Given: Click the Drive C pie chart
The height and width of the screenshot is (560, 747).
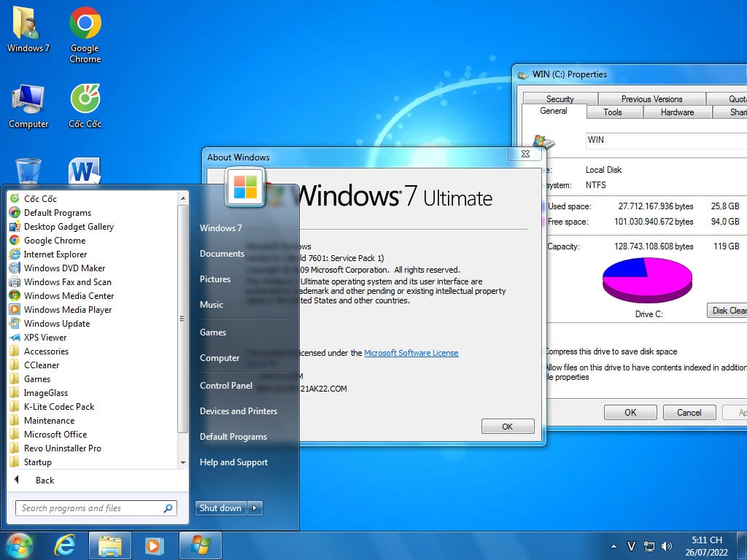Looking at the screenshot, I should (x=647, y=280).
